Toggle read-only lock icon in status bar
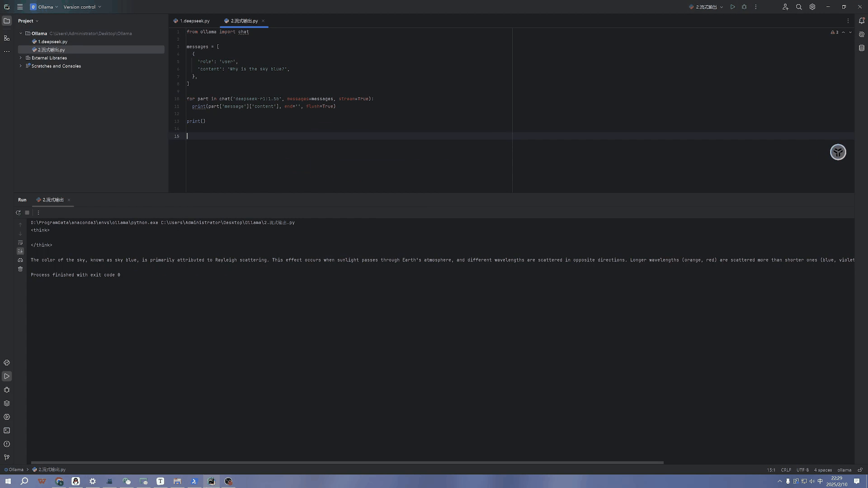Screen dimensions: 868x488 860,470
